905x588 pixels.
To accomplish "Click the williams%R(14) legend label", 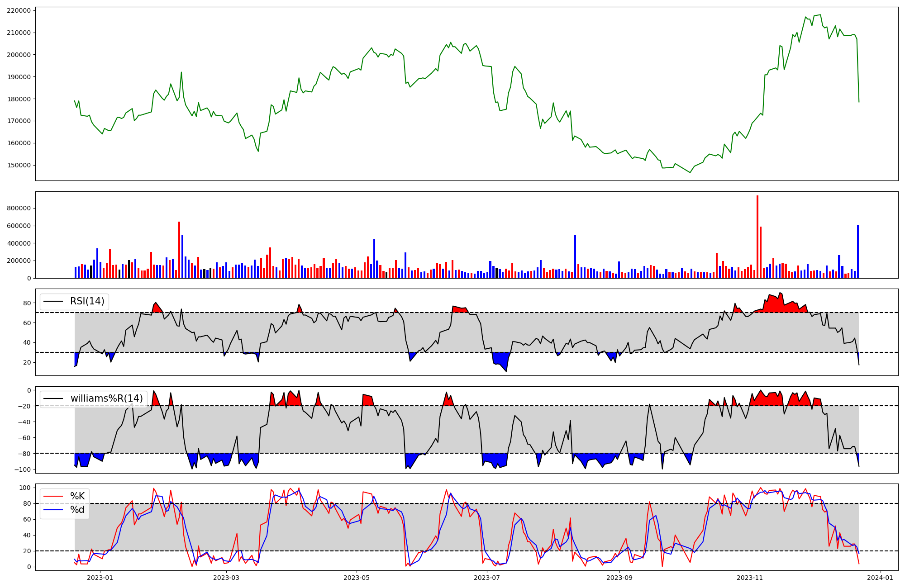I will [106, 398].
